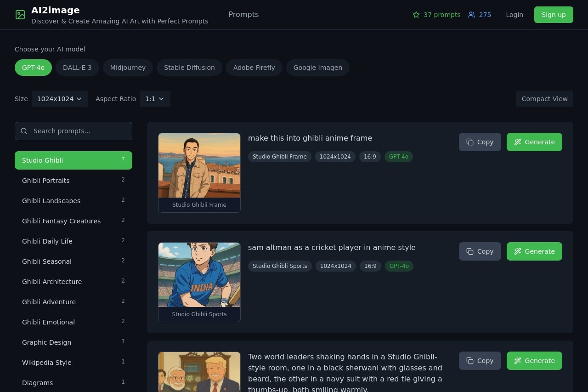Open the Ghibli Emotional category

click(x=73, y=322)
